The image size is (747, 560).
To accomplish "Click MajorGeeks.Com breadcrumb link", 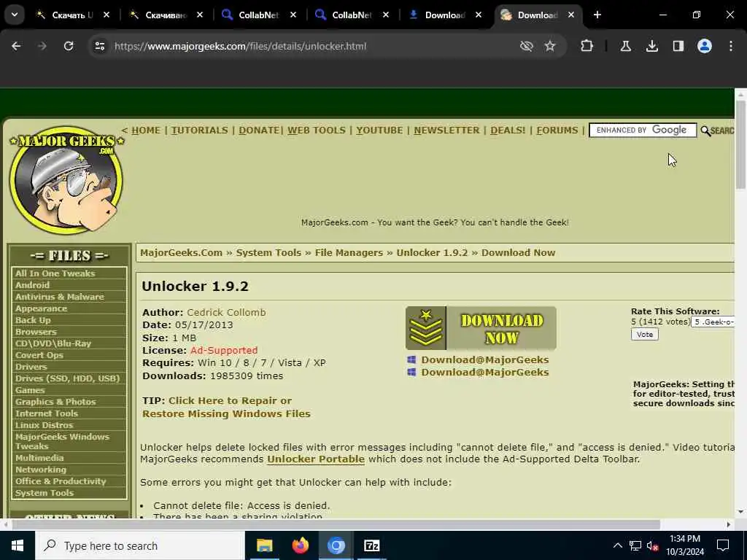I will click(181, 253).
